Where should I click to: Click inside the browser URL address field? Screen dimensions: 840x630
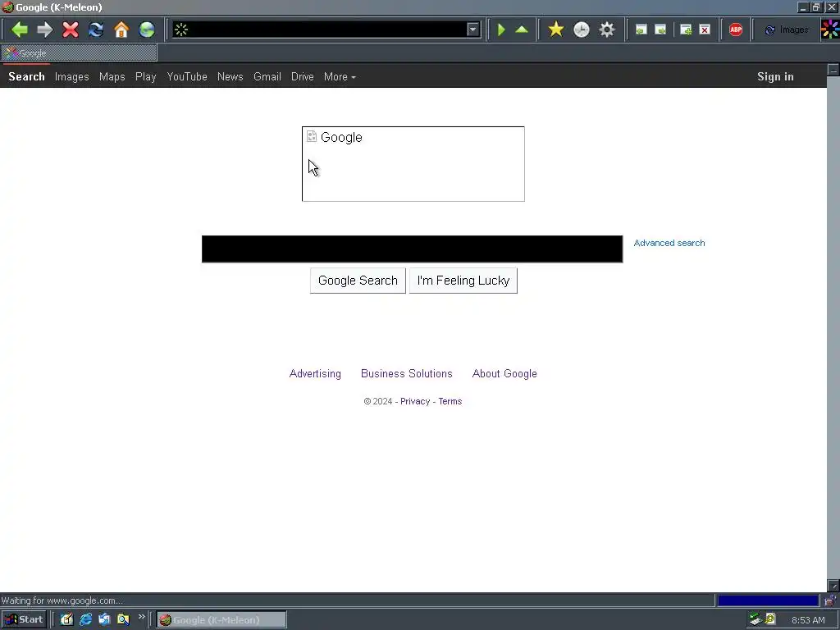point(326,30)
